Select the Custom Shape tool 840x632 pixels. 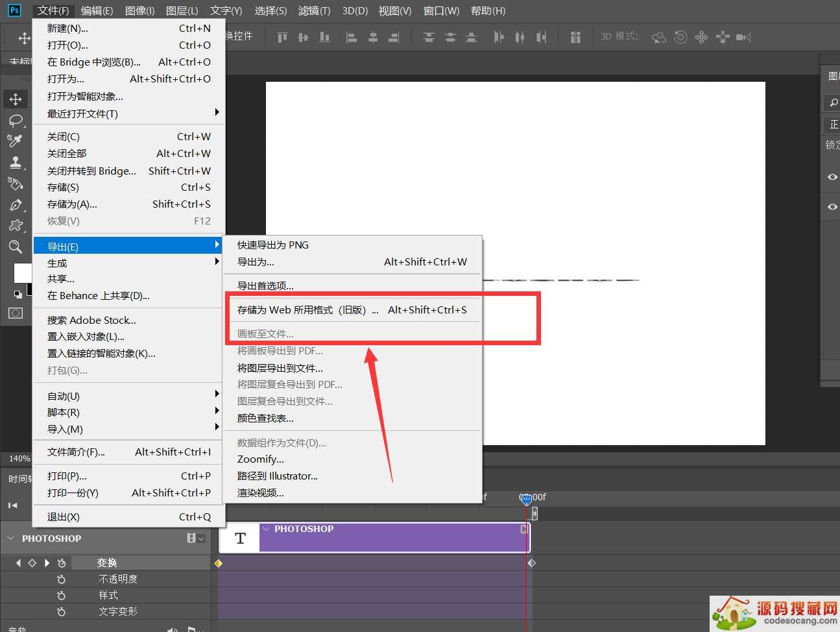[x=16, y=226]
